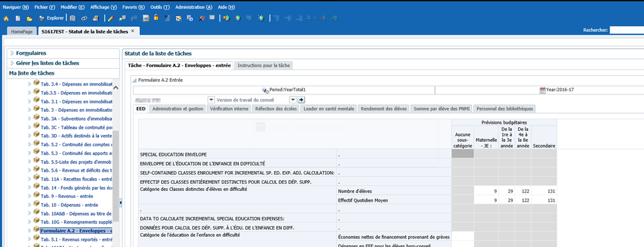Expand the Tab. 10G - Renseignements node

point(29,221)
